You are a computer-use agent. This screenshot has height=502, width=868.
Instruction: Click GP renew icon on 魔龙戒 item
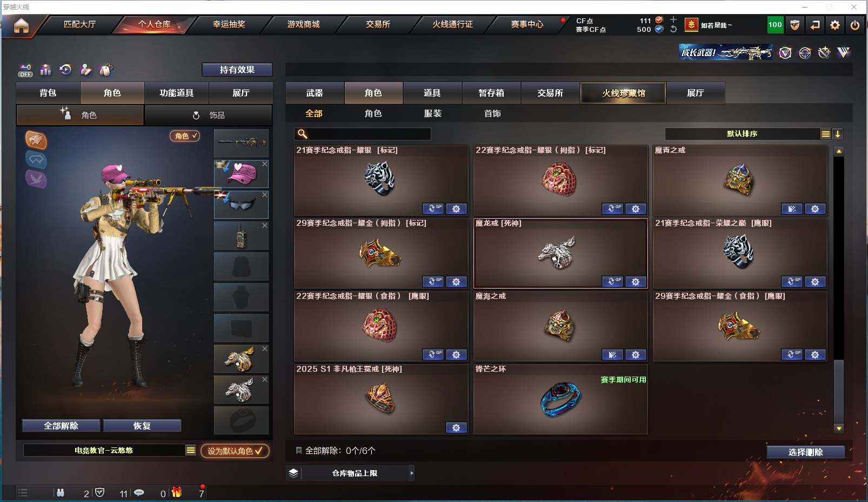(x=612, y=282)
